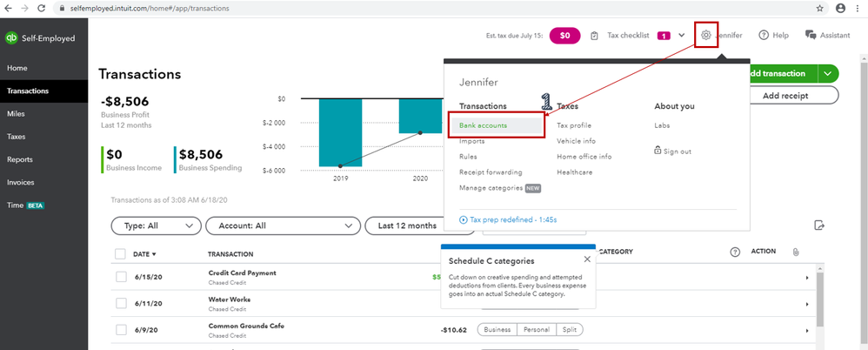Check the select-all transactions checkbox

click(121, 254)
